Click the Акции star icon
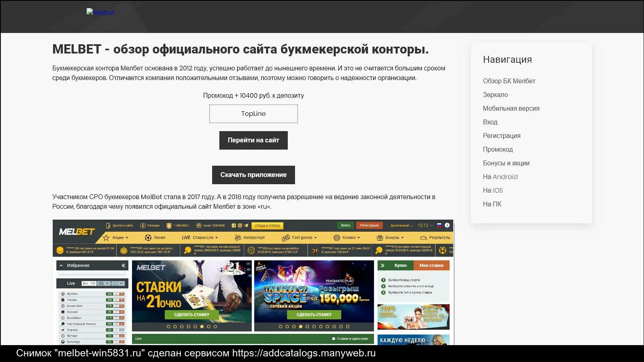The height and width of the screenshot is (362, 644). [106, 238]
